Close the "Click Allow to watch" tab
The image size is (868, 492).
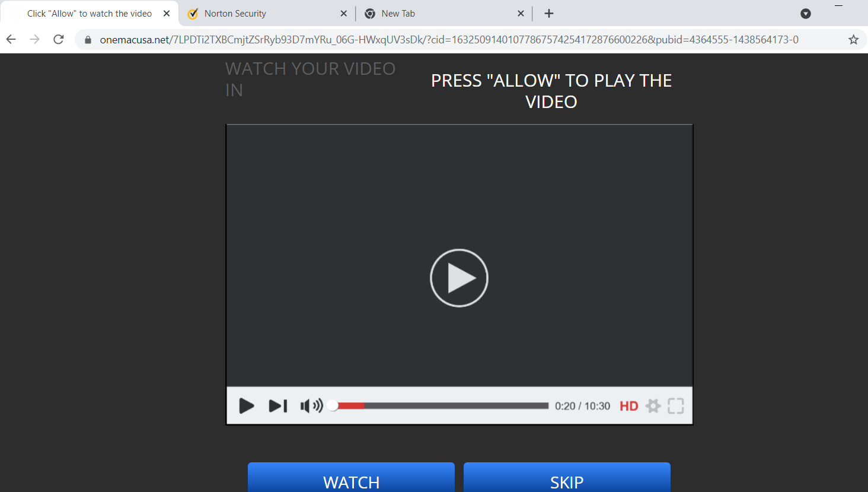click(167, 14)
